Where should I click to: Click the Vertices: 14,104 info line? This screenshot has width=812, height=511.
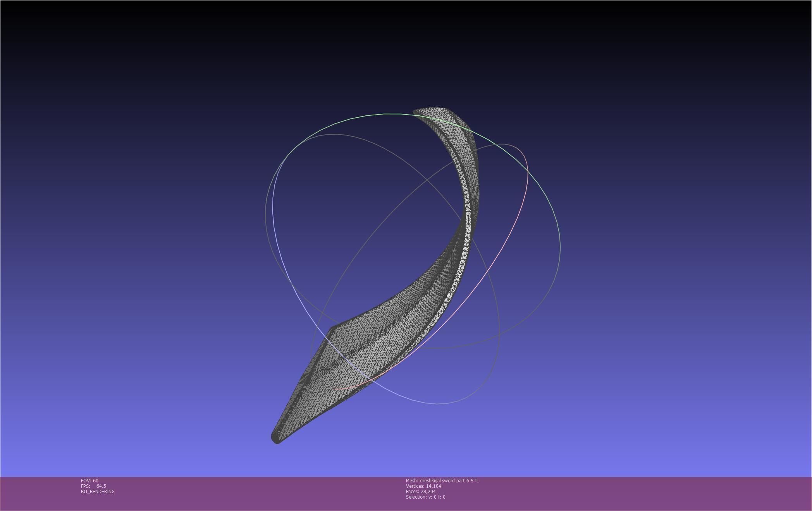click(x=423, y=486)
